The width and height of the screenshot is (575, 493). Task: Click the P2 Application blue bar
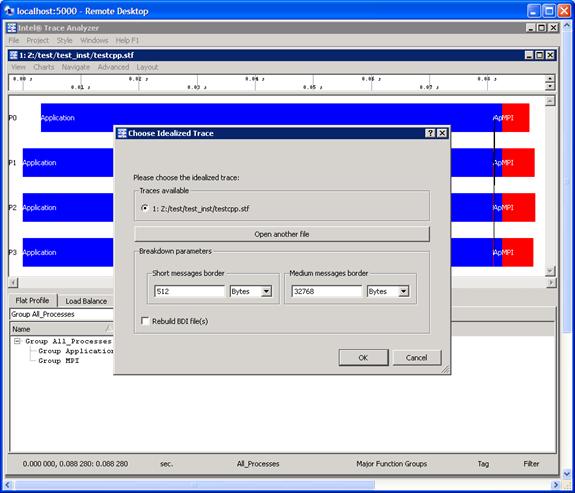click(68, 207)
